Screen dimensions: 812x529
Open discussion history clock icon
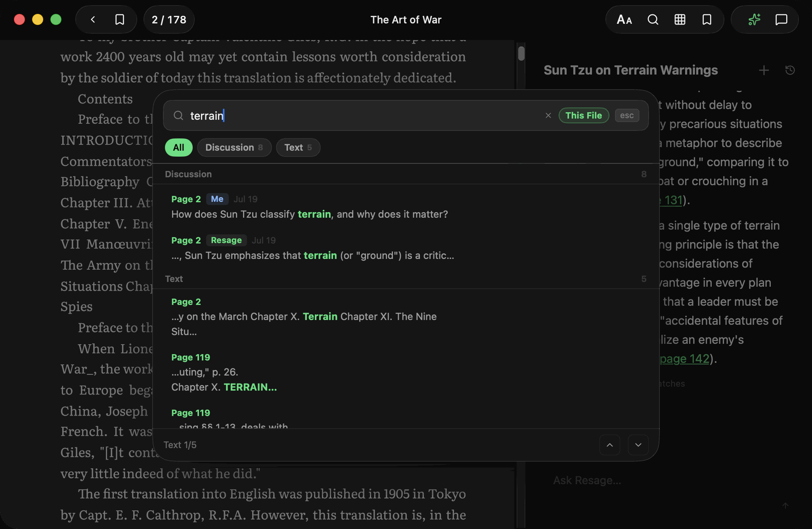(790, 70)
